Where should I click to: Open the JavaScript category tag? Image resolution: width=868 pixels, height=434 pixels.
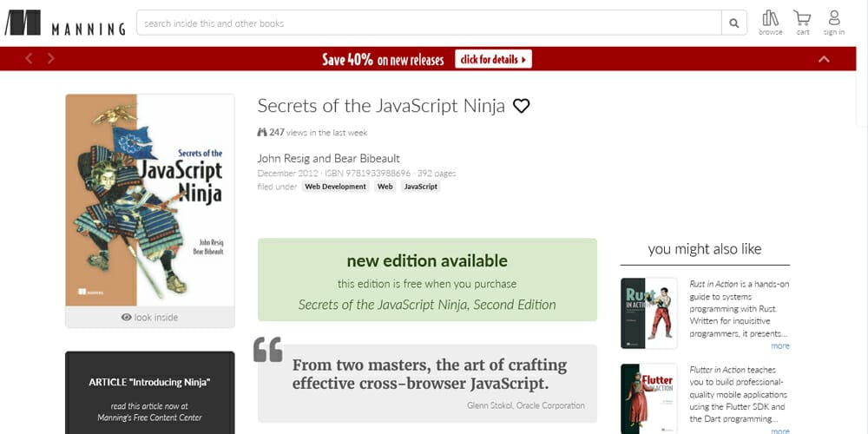pos(421,187)
